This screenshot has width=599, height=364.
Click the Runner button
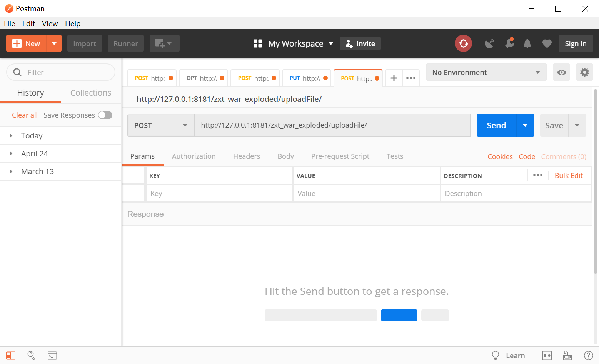pos(126,43)
